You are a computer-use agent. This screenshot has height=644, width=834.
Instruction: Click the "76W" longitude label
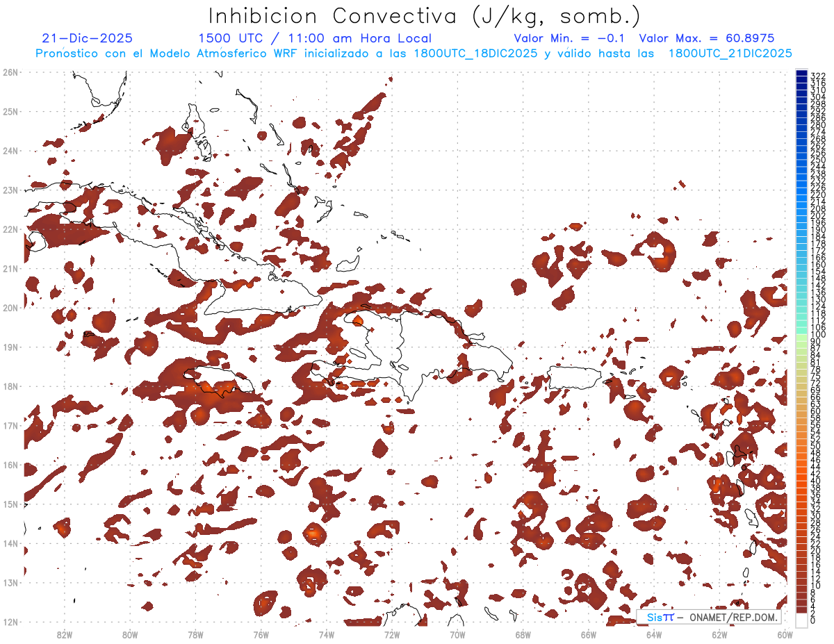point(261,634)
